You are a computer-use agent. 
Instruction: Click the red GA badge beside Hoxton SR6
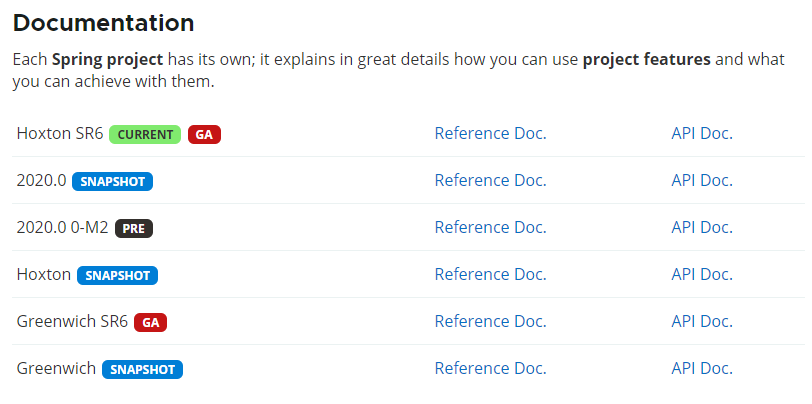(204, 134)
